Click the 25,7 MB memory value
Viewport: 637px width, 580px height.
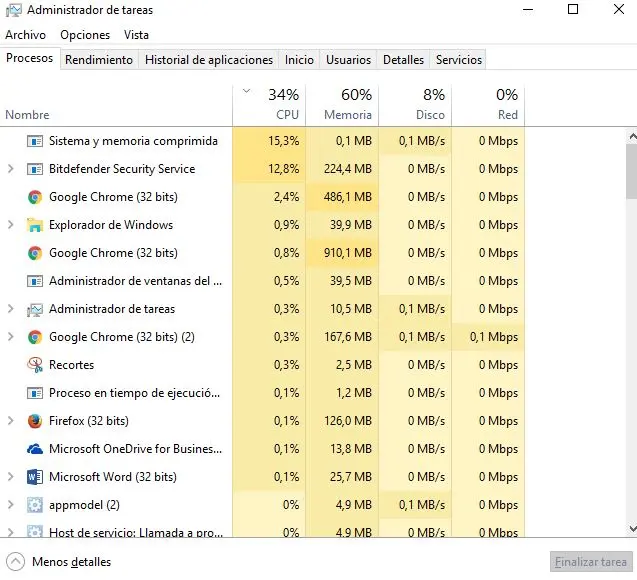351,477
